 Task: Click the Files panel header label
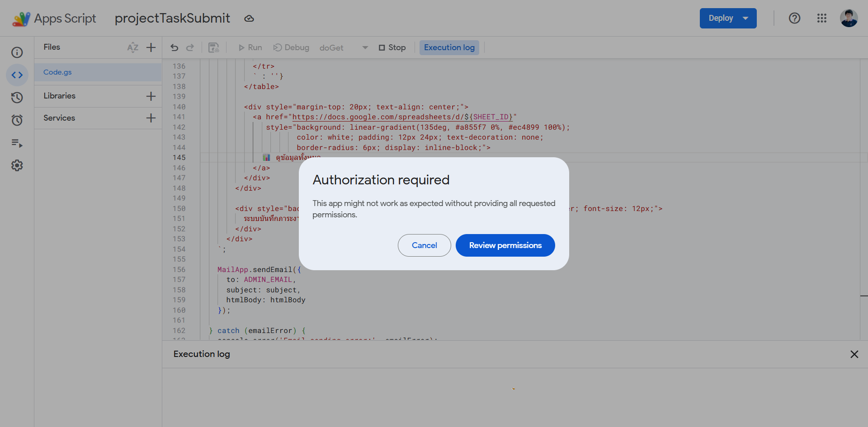pyautogui.click(x=52, y=47)
